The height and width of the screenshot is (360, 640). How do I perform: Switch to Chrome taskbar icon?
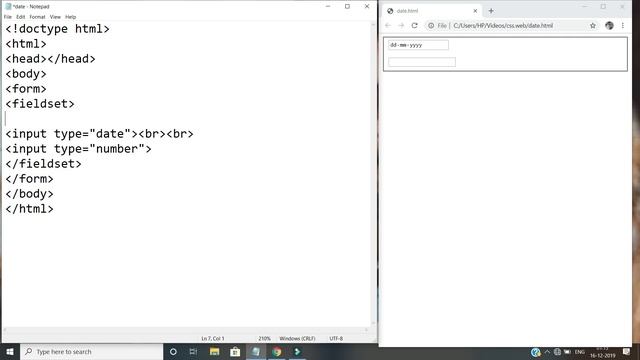click(277, 351)
